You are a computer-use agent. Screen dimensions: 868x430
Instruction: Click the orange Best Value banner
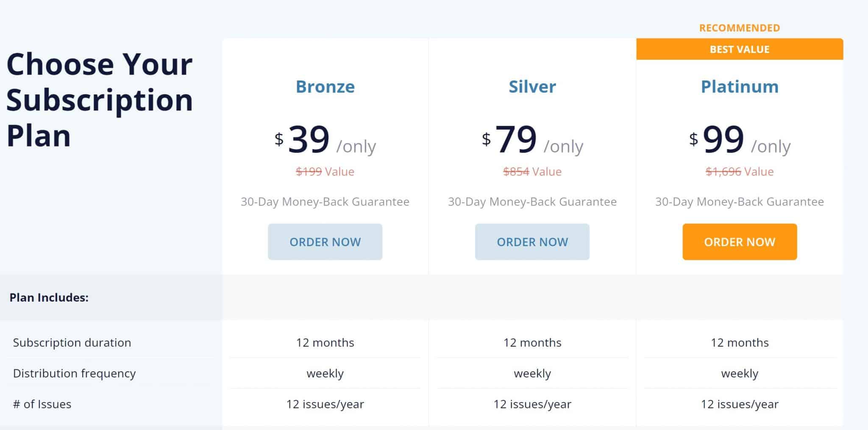point(740,49)
